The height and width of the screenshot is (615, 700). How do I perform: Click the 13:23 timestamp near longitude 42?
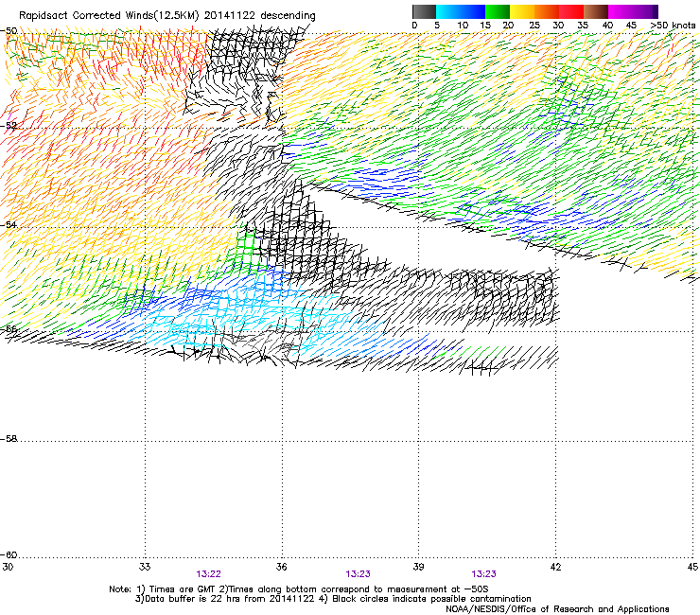coord(484,574)
